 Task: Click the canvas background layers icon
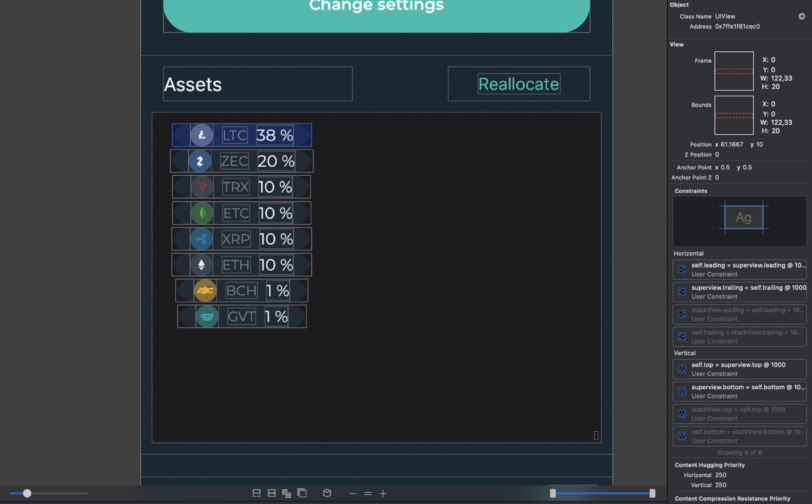pyautogui.click(x=302, y=493)
